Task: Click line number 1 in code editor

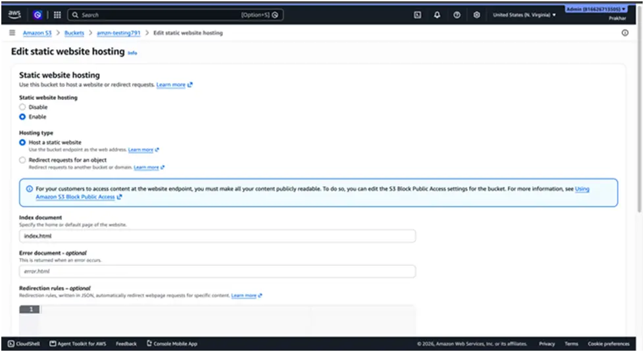Action: click(30, 309)
